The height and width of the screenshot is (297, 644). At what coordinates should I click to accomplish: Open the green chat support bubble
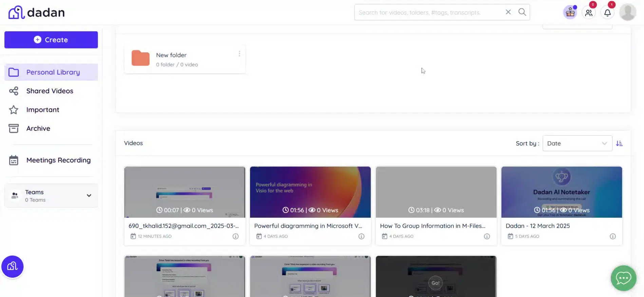click(x=623, y=278)
